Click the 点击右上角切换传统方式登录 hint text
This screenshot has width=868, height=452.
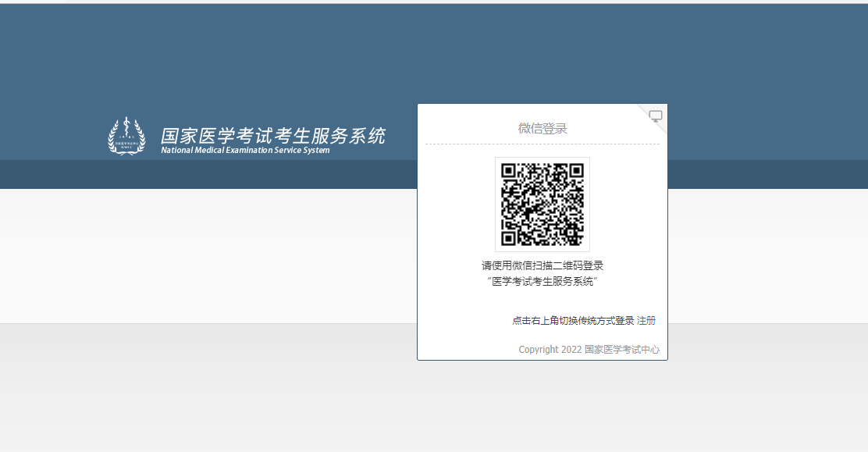click(x=573, y=321)
